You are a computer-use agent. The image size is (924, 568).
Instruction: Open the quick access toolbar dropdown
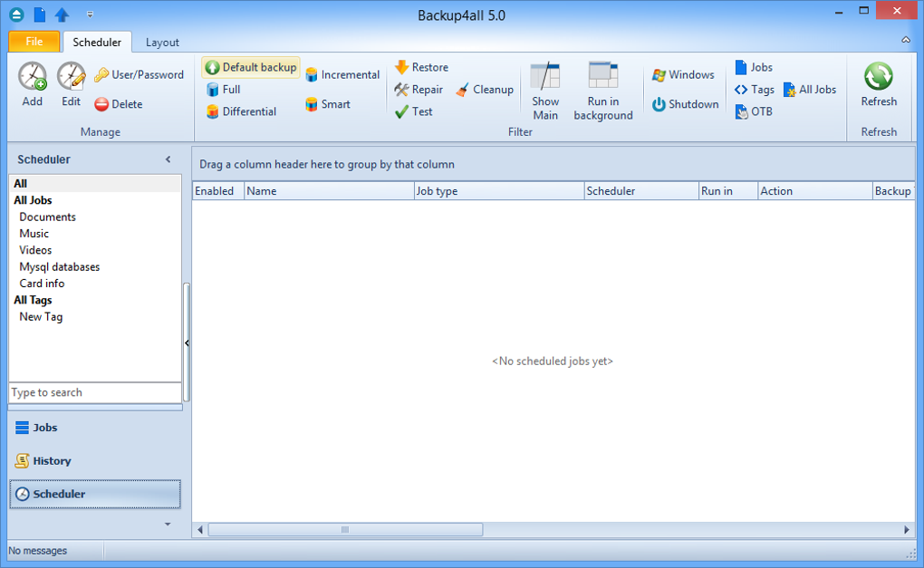point(91,14)
